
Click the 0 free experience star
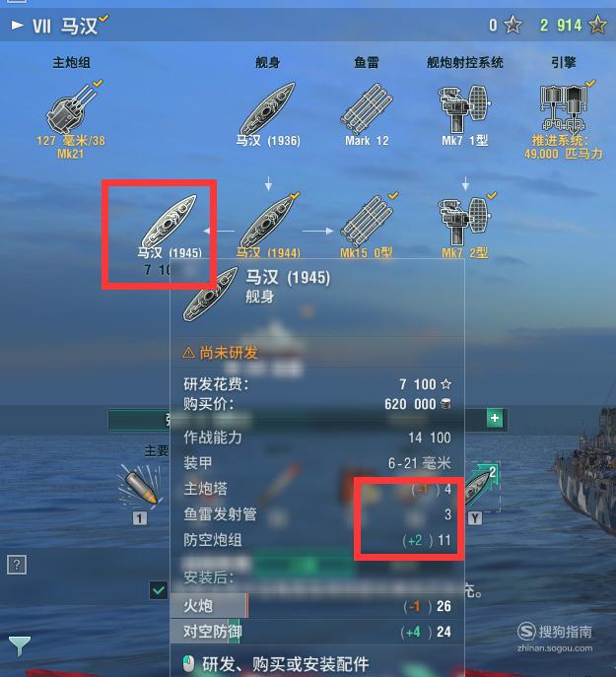(x=513, y=25)
